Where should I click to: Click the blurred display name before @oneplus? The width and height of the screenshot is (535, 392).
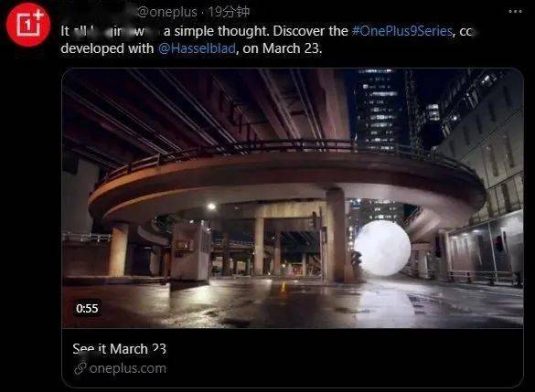pyautogui.click(x=98, y=12)
